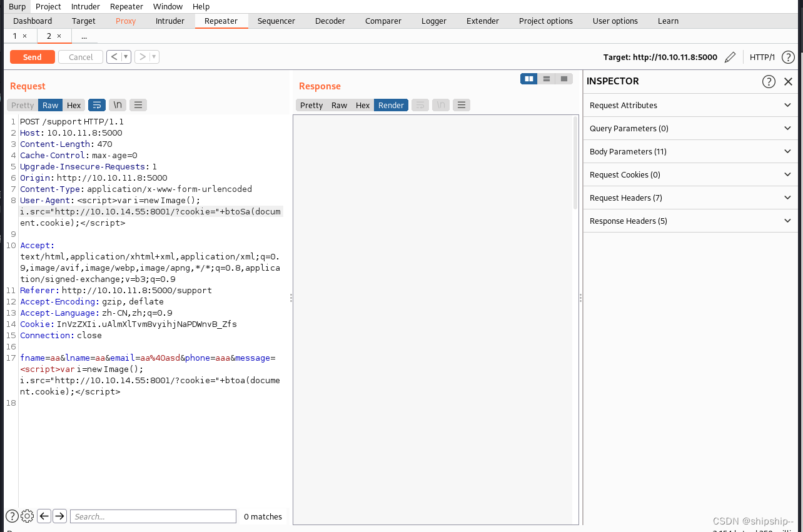803x532 pixels.
Task: Toggle HTTP/1 protocol selector
Action: point(762,58)
